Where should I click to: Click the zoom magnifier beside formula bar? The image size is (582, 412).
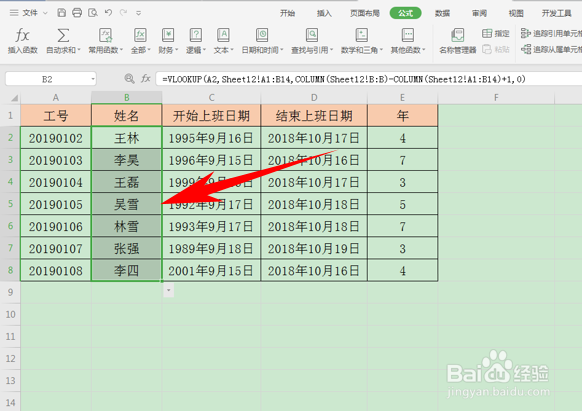[129, 79]
